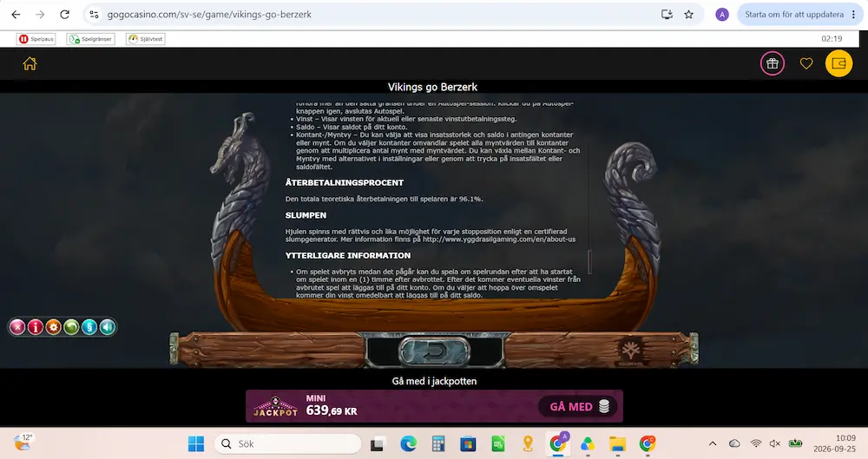
Task: Open Calculator from the taskbar
Action: (437, 443)
